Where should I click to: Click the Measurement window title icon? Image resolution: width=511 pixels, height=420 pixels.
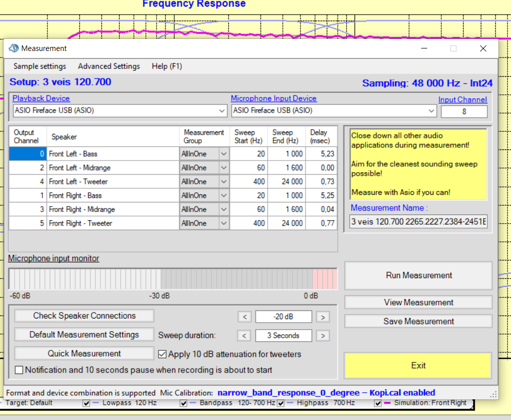point(14,48)
